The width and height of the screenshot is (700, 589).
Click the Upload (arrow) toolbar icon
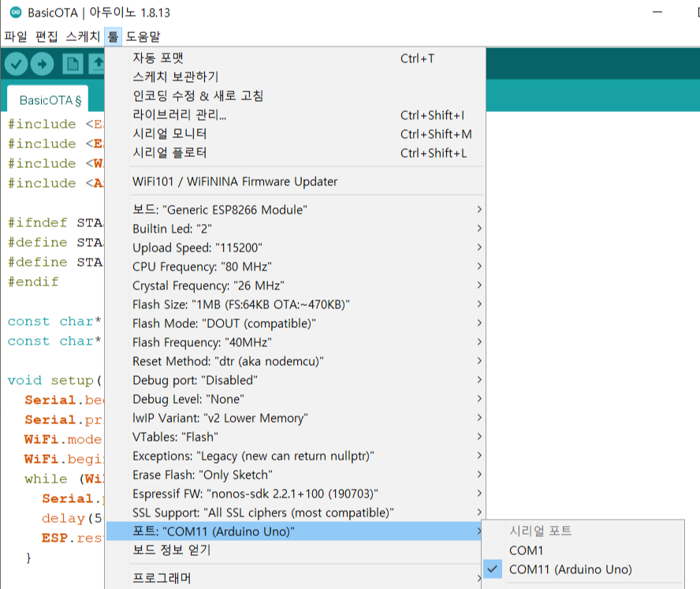(42, 65)
